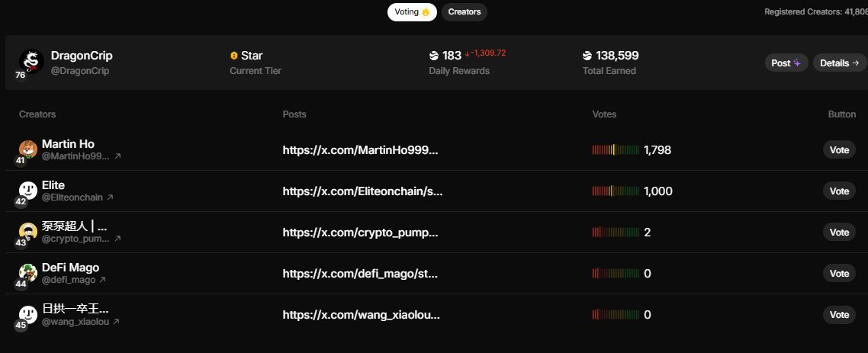Open crypto_pump x.com post link
This screenshot has height=353, width=868.
[360, 233]
